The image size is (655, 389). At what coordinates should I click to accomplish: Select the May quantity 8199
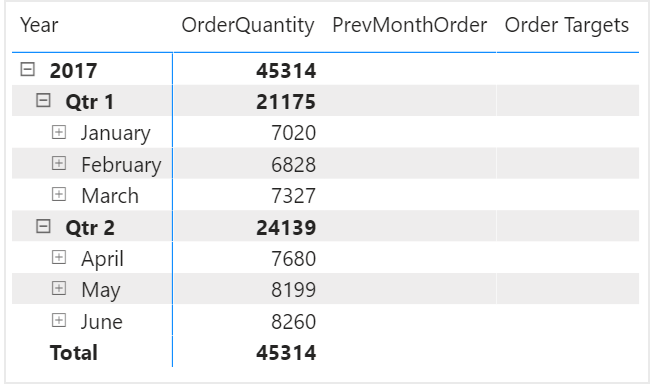pyautogui.click(x=294, y=290)
